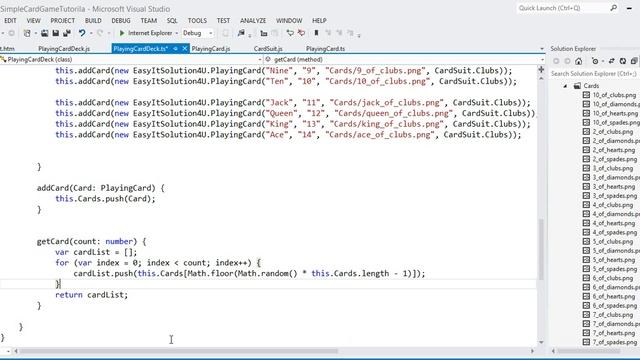The width and height of the screenshot is (640, 360).
Task: Click the Pending Changes Filter icon in Solution Explorer
Action: pos(595,61)
